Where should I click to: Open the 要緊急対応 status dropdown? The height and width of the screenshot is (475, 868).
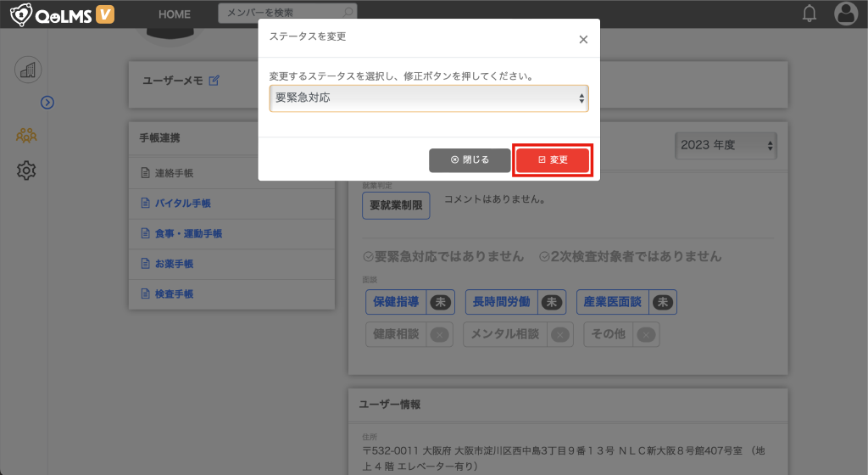click(428, 98)
